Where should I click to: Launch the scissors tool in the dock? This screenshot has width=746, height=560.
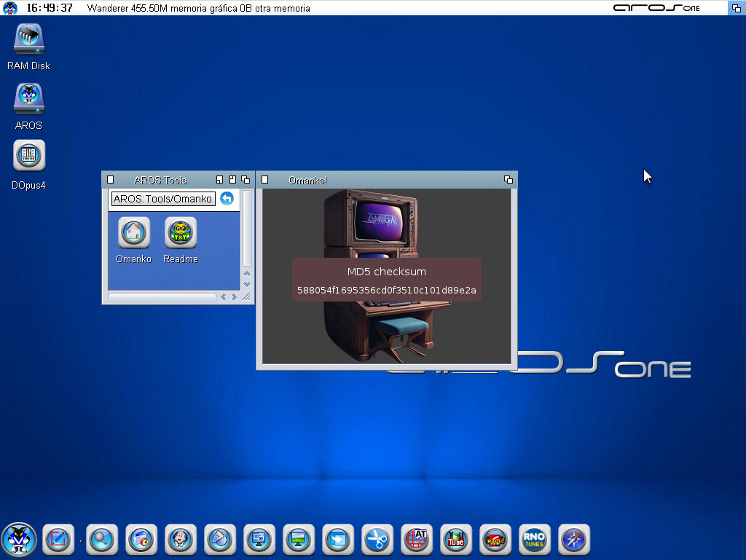coord(377,540)
